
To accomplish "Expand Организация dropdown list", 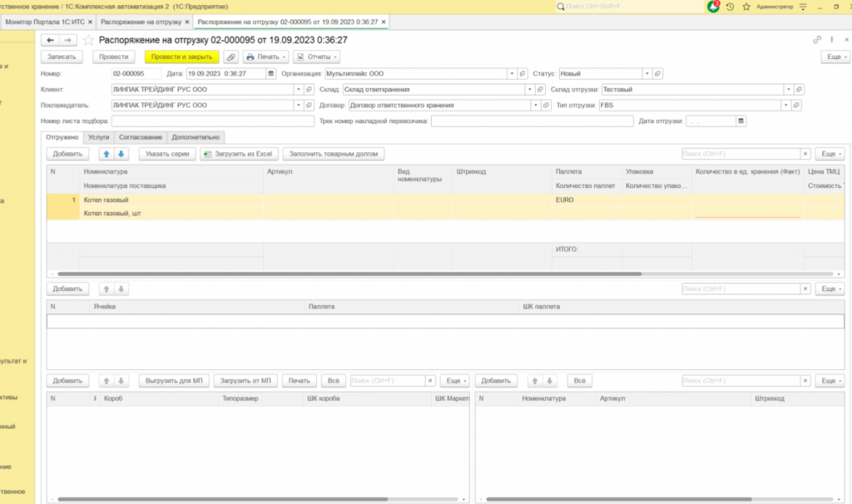I will pos(512,73).
